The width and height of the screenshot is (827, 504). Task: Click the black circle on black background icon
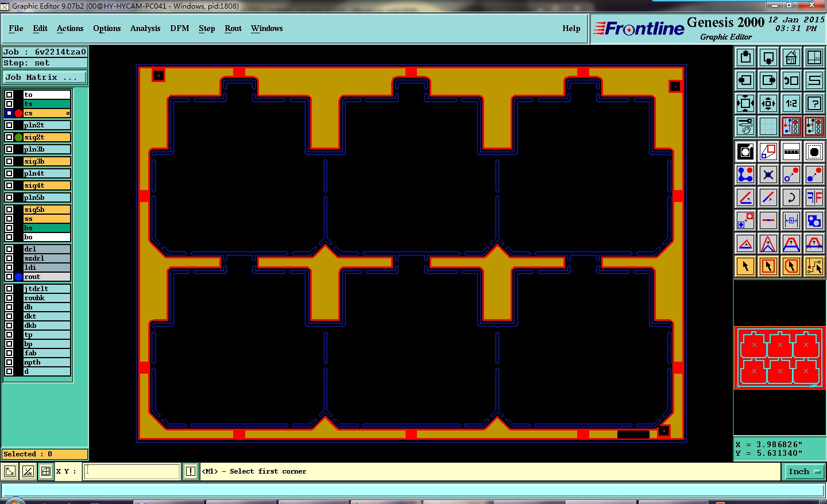pos(814,152)
